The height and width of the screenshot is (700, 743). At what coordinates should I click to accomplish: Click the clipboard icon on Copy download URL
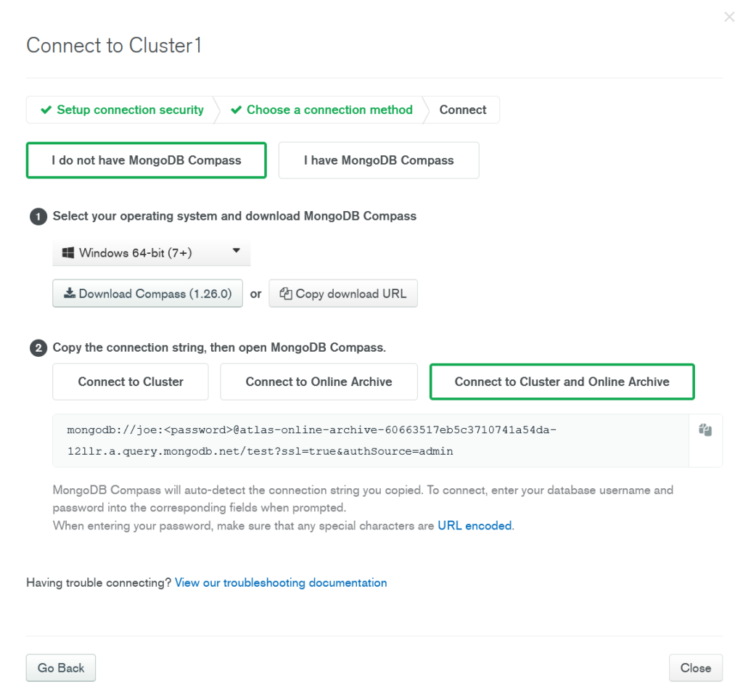click(286, 294)
